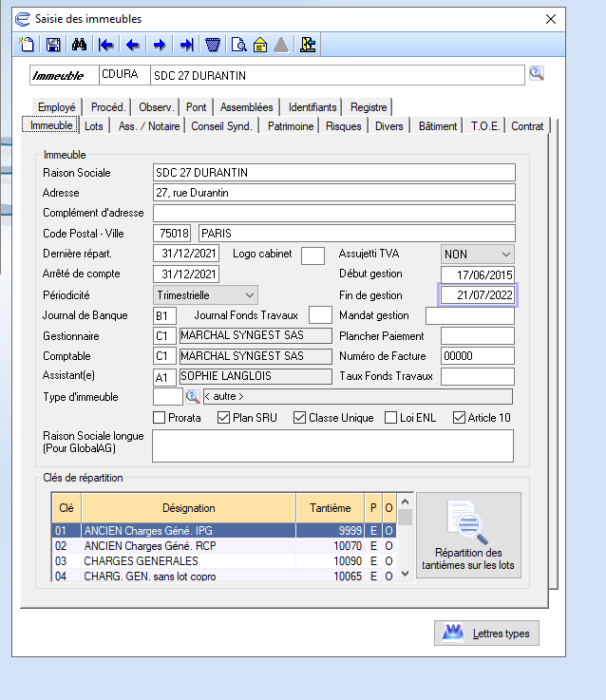Open the Contrat tab
Screen dimensions: 606x700
point(527,126)
